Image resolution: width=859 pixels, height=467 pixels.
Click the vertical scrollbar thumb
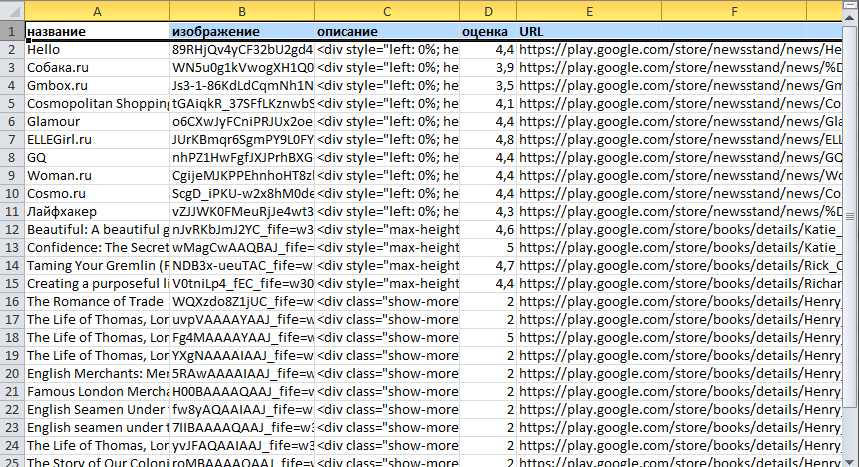coord(850,217)
